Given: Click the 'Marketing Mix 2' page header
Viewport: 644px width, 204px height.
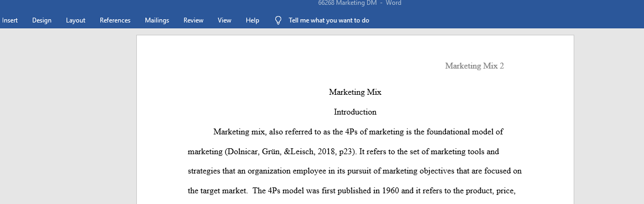Looking at the screenshot, I should (474, 66).
